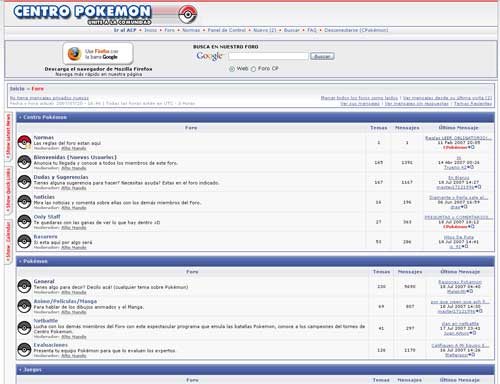Select the Foro CP search radio button

point(253,69)
